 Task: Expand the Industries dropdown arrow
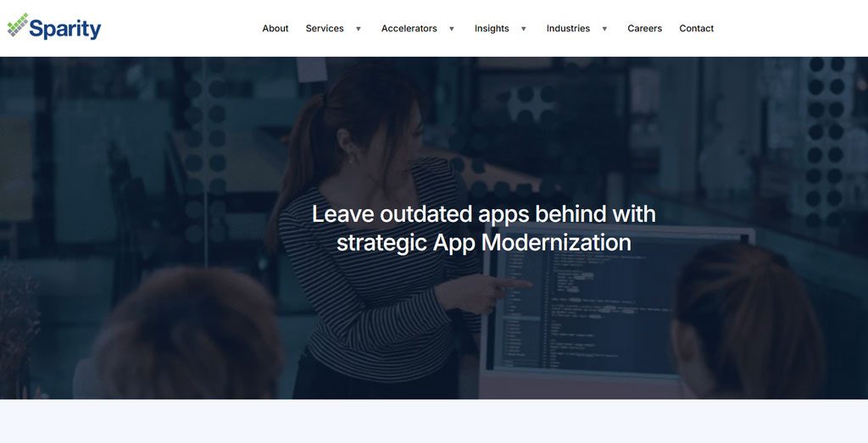click(604, 29)
